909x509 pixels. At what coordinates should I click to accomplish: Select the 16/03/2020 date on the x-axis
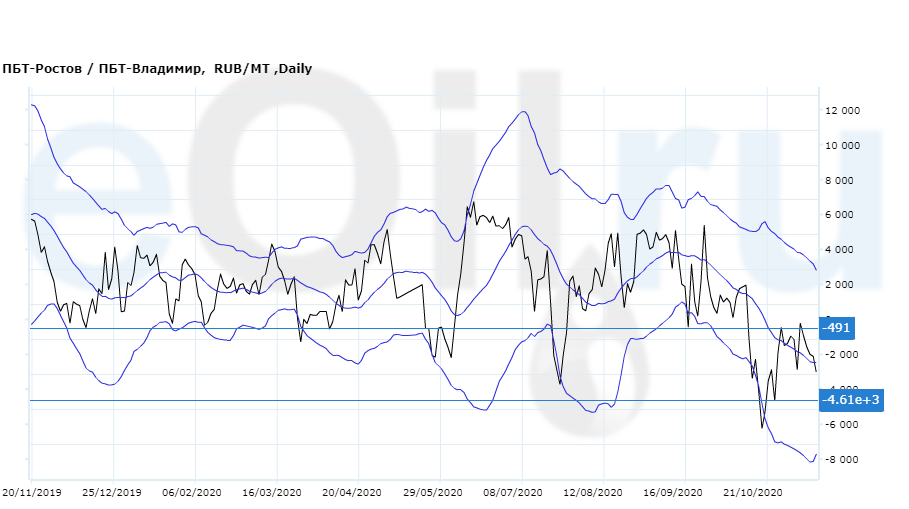(272, 493)
